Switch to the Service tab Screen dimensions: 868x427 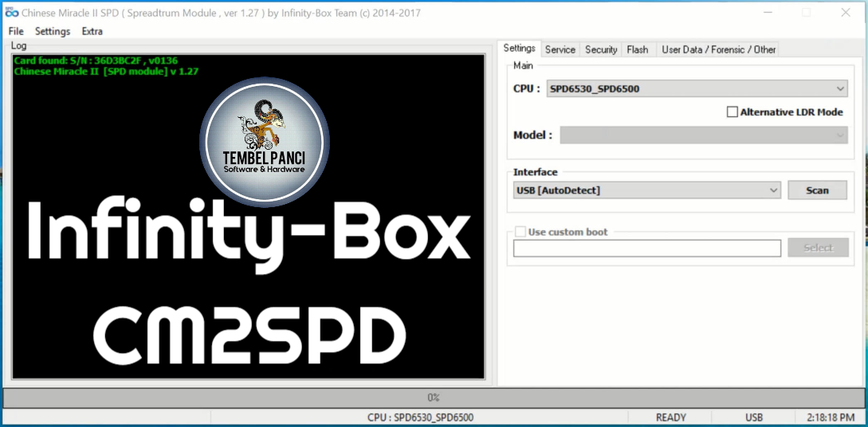pos(560,49)
